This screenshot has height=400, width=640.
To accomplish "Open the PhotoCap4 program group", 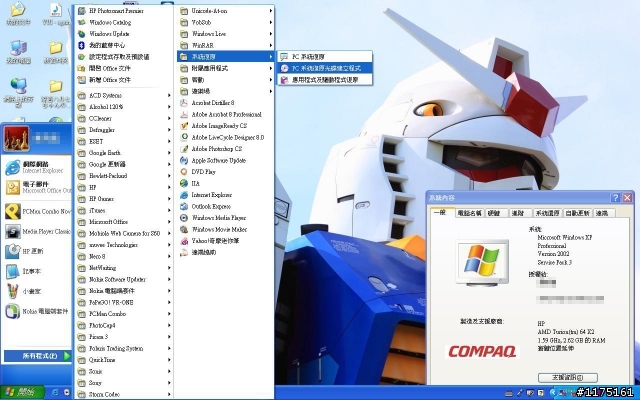I will (x=124, y=325).
